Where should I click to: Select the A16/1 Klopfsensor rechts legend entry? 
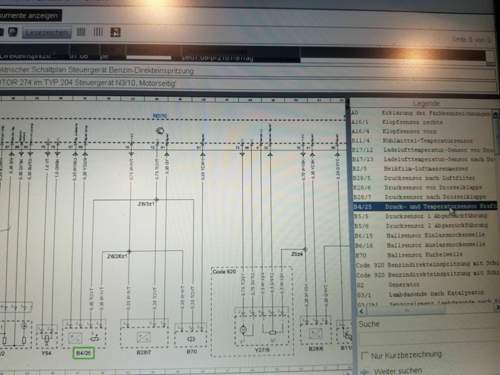click(x=422, y=122)
